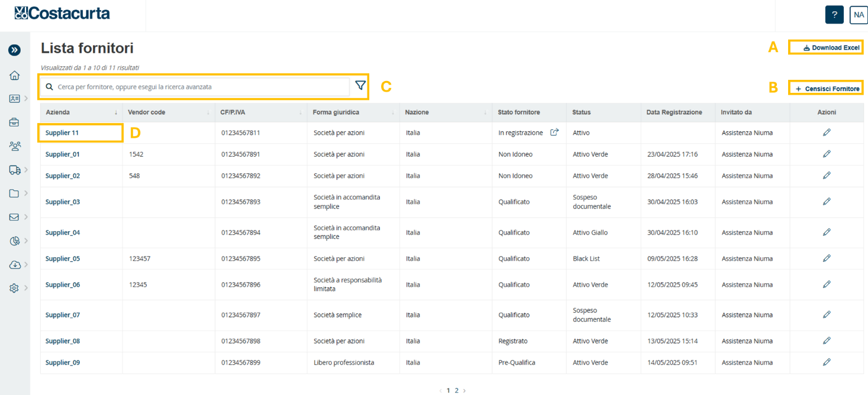Image resolution: width=868 pixels, height=395 pixels.
Task: Expand the settings gear menu chevron
Action: (26, 288)
